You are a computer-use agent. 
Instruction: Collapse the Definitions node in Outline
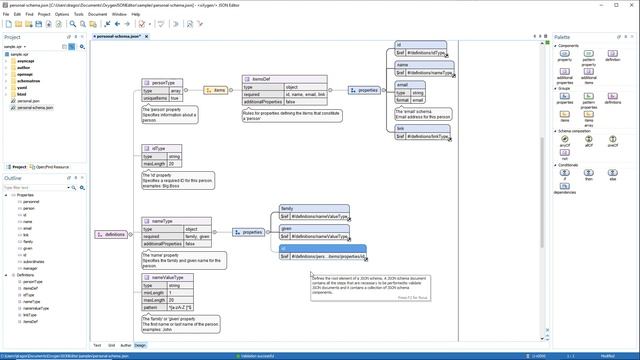click(6, 275)
